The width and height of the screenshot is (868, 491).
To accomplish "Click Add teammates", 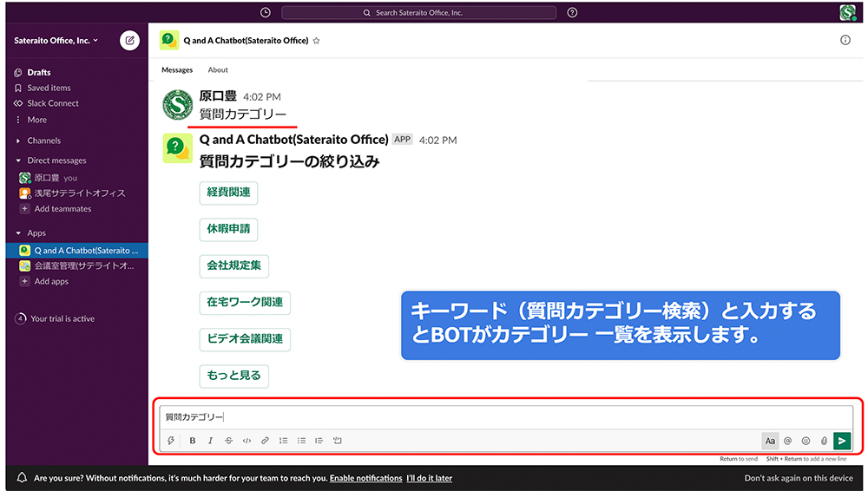I will coord(62,209).
